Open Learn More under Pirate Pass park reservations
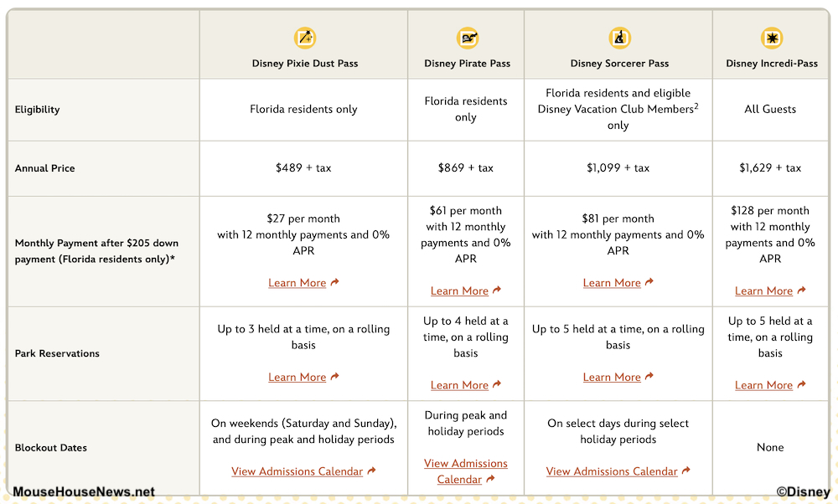This screenshot has width=838, height=504. pos(459,385)
